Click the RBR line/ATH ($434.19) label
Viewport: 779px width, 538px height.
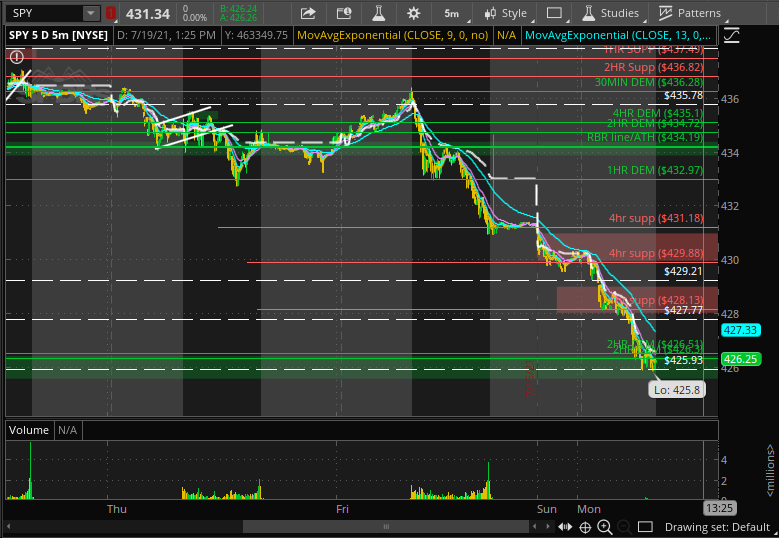click(645, 137)
